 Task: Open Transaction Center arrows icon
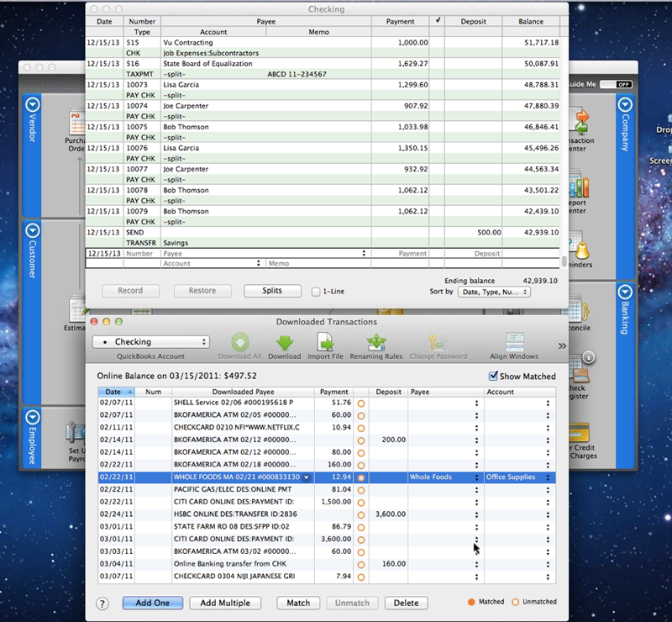[581, 122]
